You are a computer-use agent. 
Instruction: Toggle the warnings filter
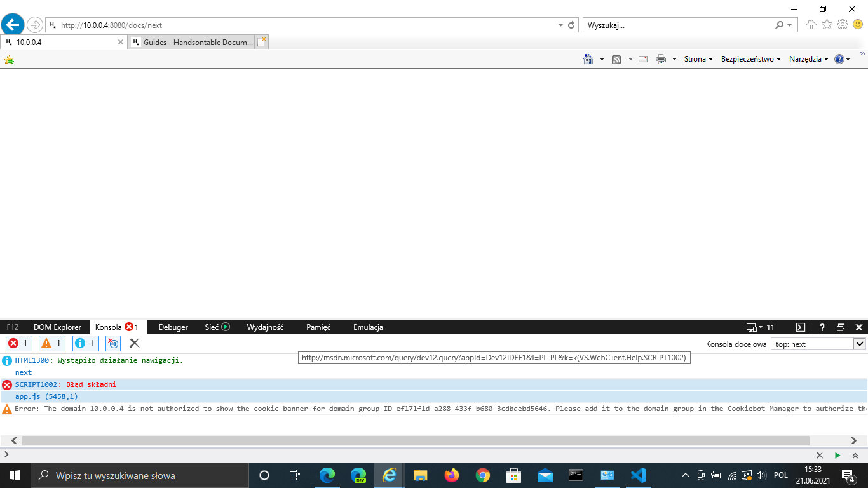pyautogui.click(x=51, y=343)
